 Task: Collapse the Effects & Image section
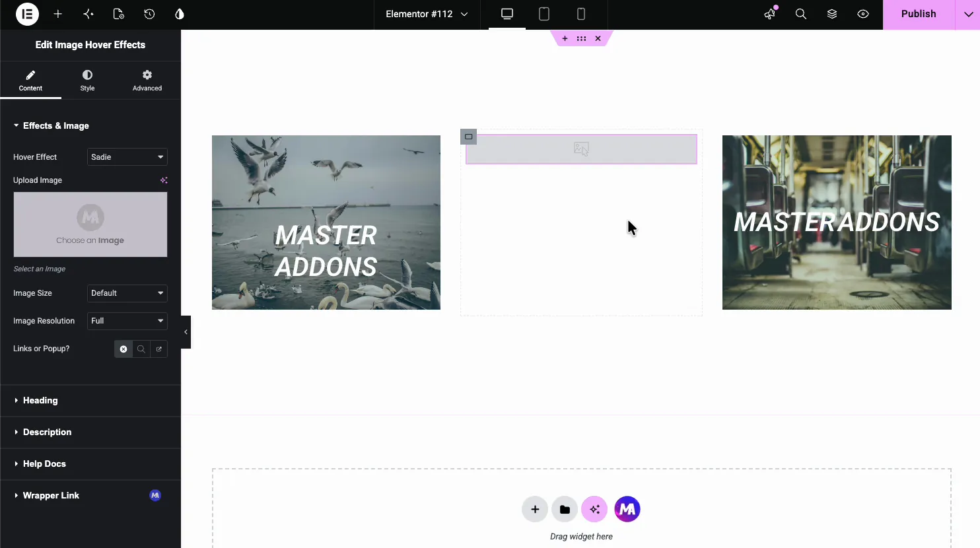click(x=52, y=125)
